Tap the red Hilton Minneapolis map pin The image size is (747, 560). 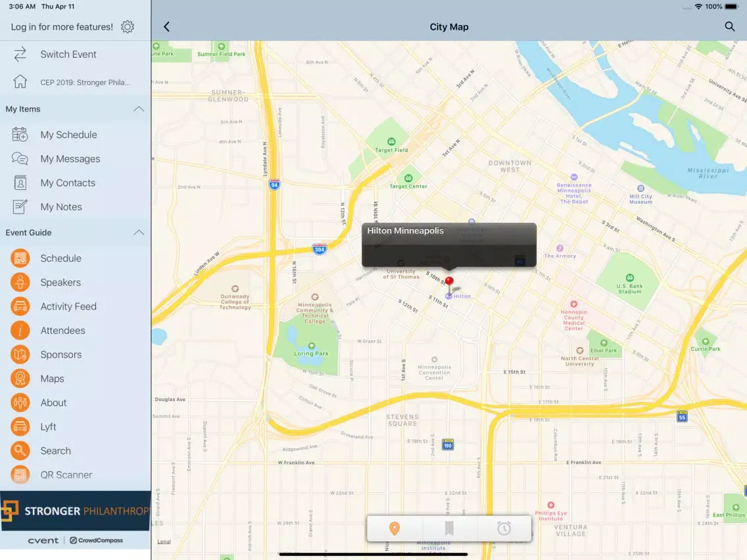click(x=449, y=281)
